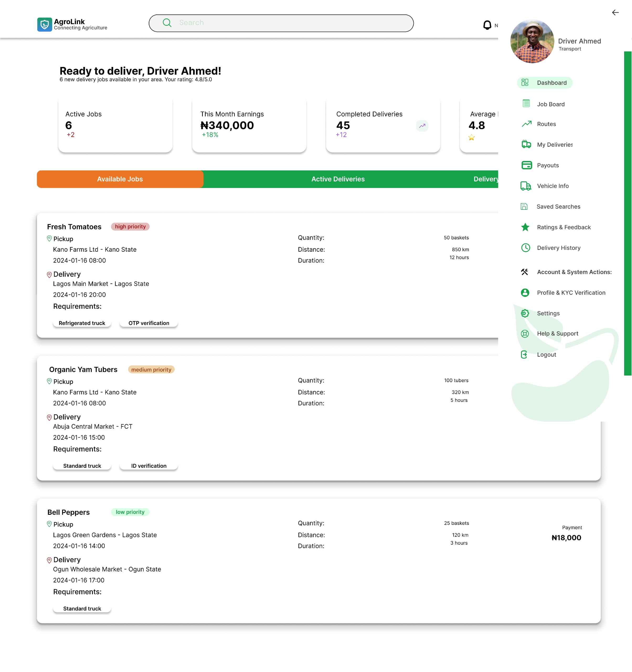The width and height of the screenshot is (632, 672).
Task: Close sidebar with the back arrow
Action: (615, 13)
